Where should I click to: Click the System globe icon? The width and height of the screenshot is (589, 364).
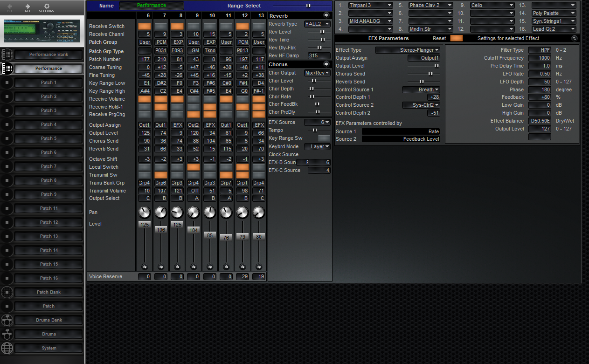pyautogui.click(x=7, y=348)
